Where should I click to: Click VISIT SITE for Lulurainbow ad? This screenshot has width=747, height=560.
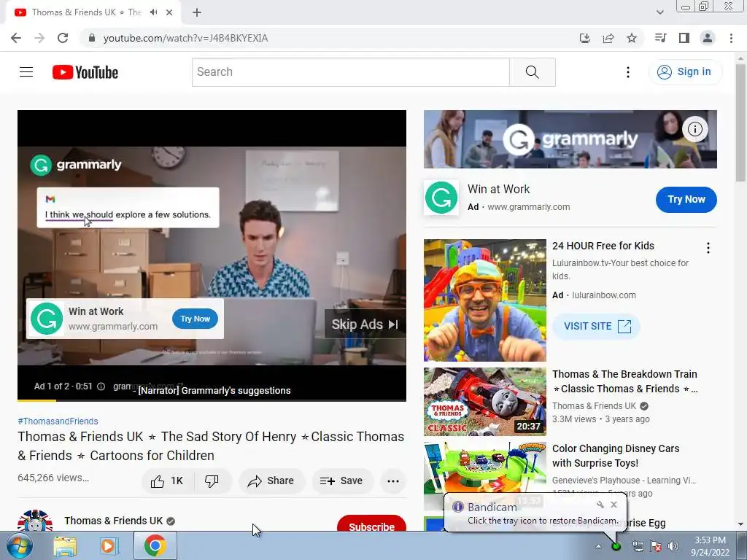point(596,326)
